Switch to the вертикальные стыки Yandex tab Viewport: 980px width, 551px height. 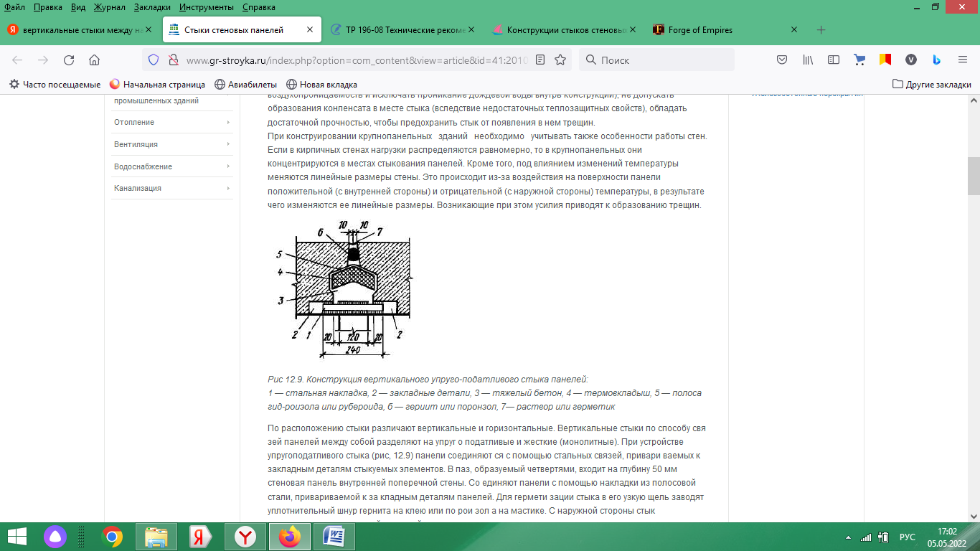(80, 30)
